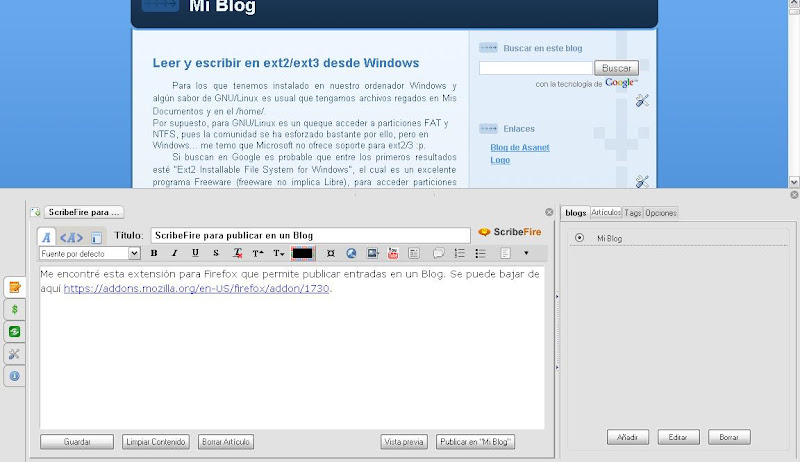Click the Añadir blog button
The height and width of the screenshot is (462, 800).
click(x=628, y=437)
